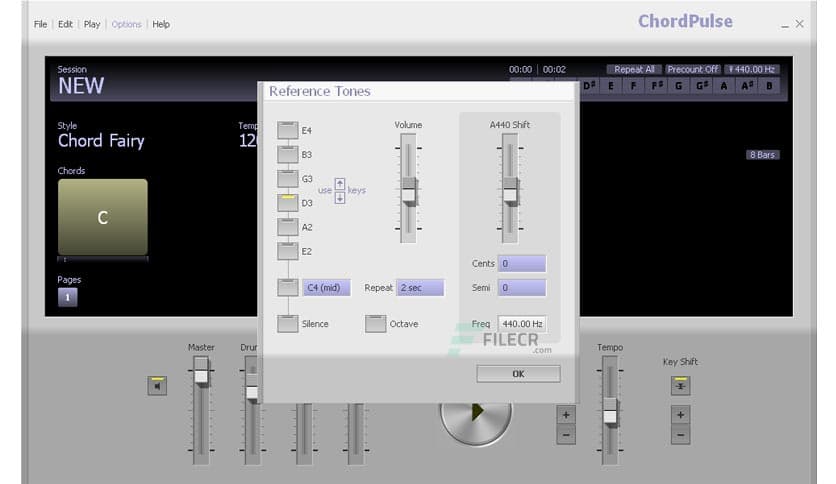Enable the Octave toggle

pos(375,324)
